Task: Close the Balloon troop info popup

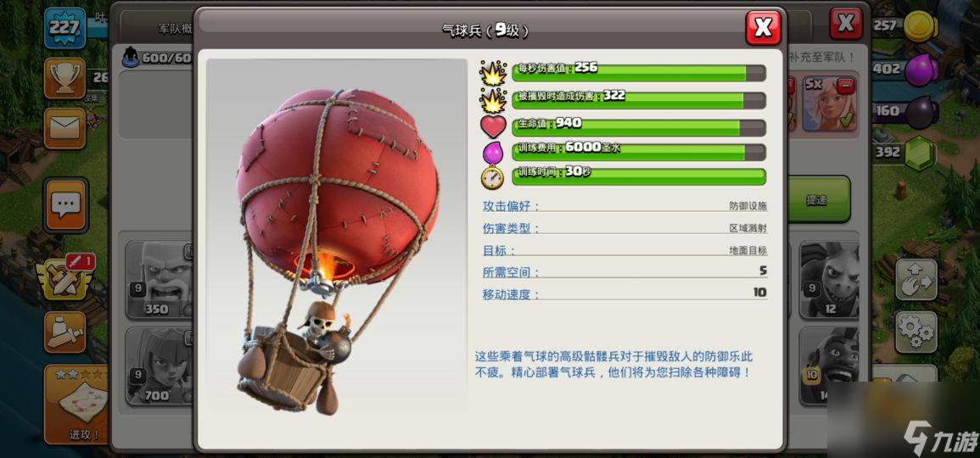Action: [763, 27]
